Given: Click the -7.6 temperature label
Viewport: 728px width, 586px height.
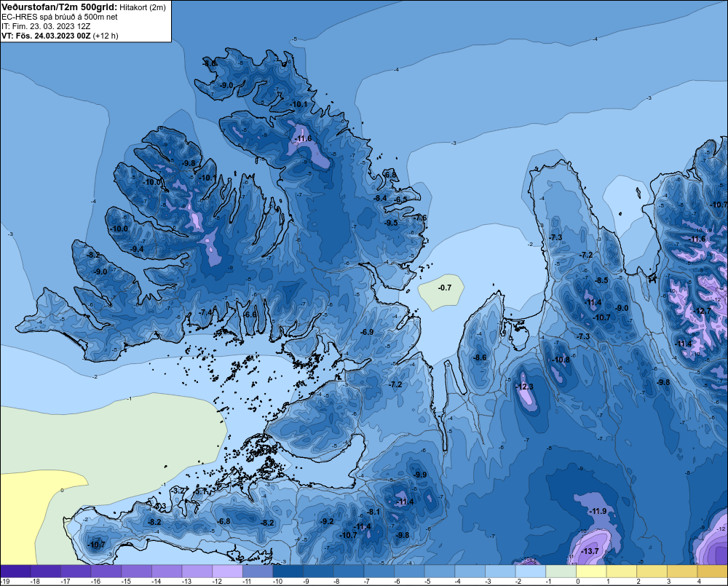Looking at the screenshot, I should coord(420,218).
